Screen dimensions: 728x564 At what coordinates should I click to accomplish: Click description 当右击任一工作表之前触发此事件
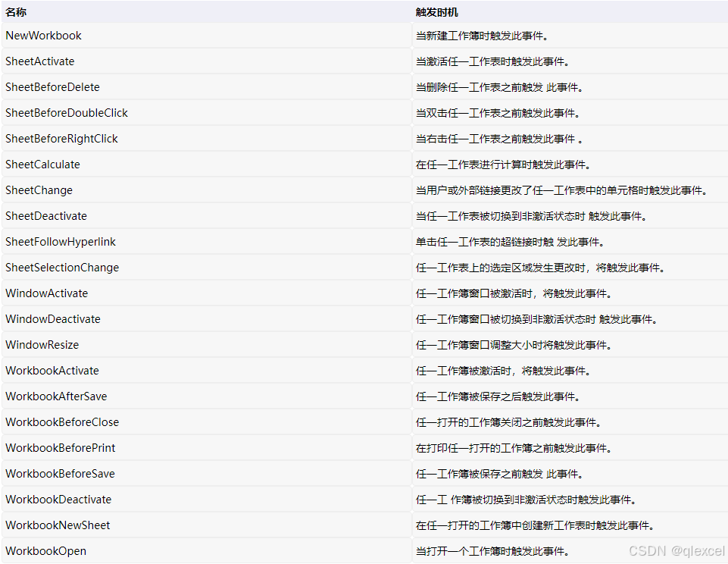[x=499, y=139]
